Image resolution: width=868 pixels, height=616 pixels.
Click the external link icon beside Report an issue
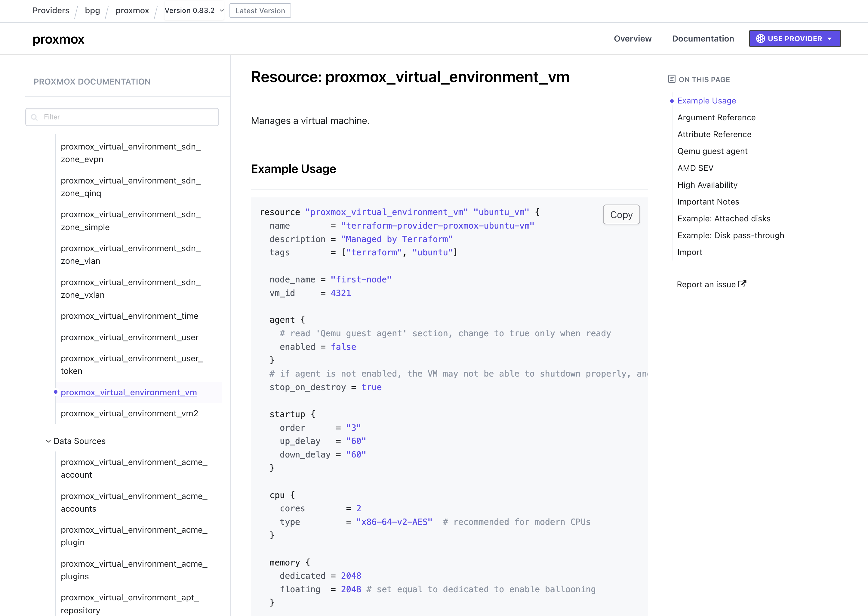click(x=742, y=283)
